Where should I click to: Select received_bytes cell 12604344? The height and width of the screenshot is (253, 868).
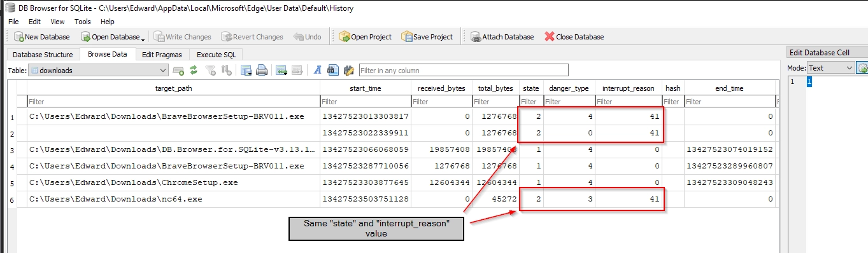point(441,183)
